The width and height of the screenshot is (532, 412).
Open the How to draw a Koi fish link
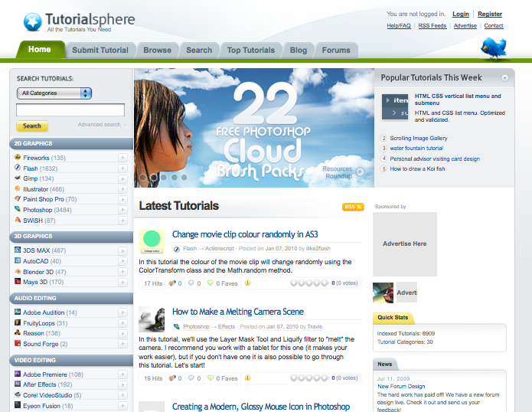[x=417, y=168]
